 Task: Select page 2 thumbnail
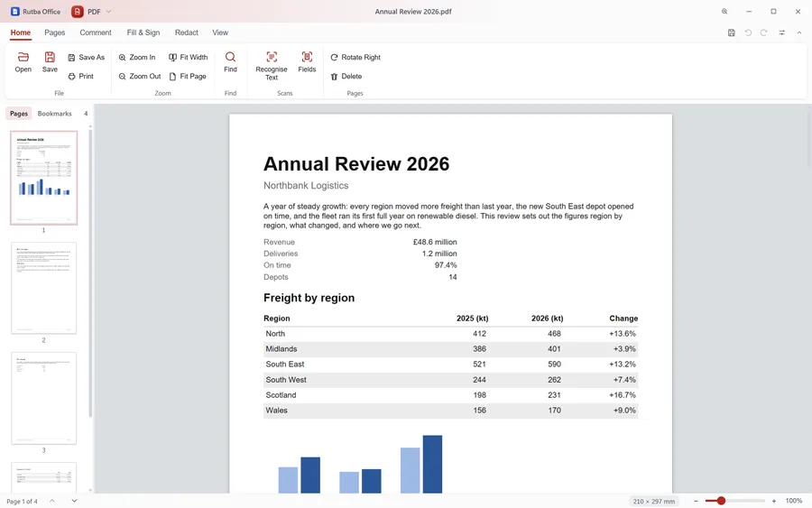[43, 288]
